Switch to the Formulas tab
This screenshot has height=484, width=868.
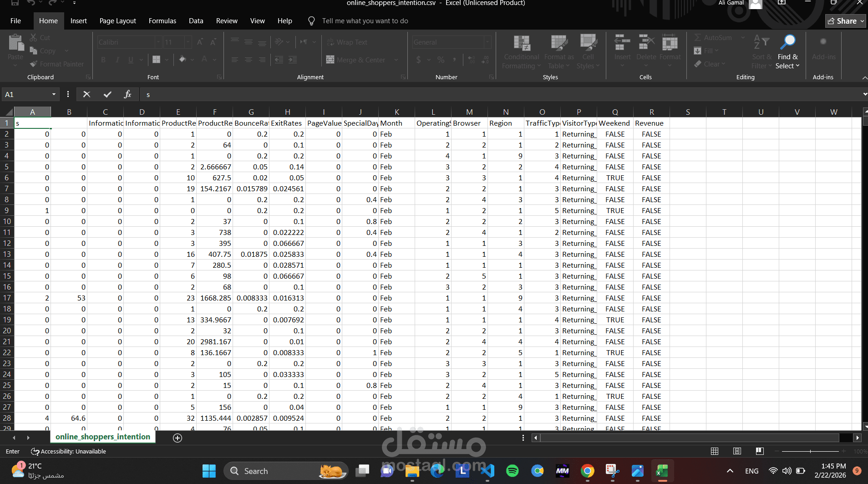point(162,21)
